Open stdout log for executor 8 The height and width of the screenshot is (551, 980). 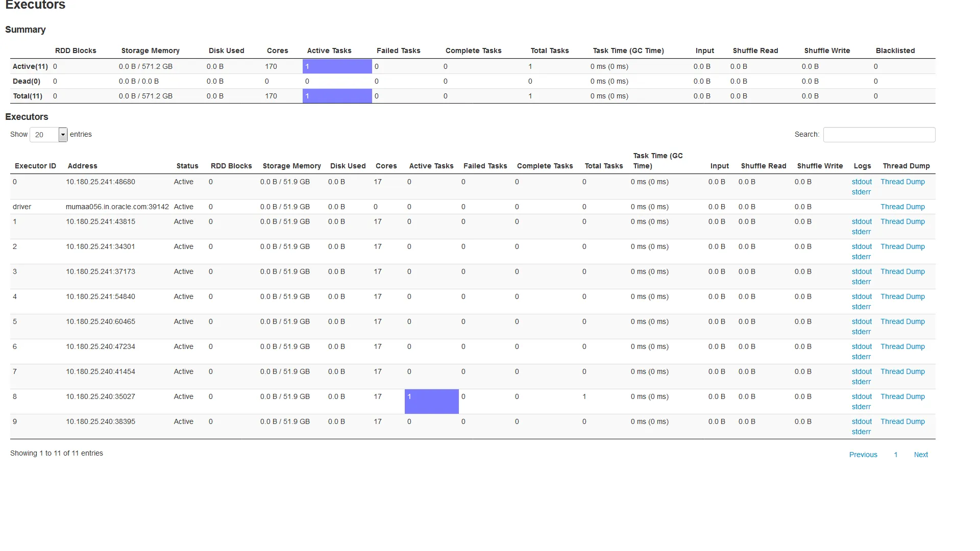pos(862,397)
